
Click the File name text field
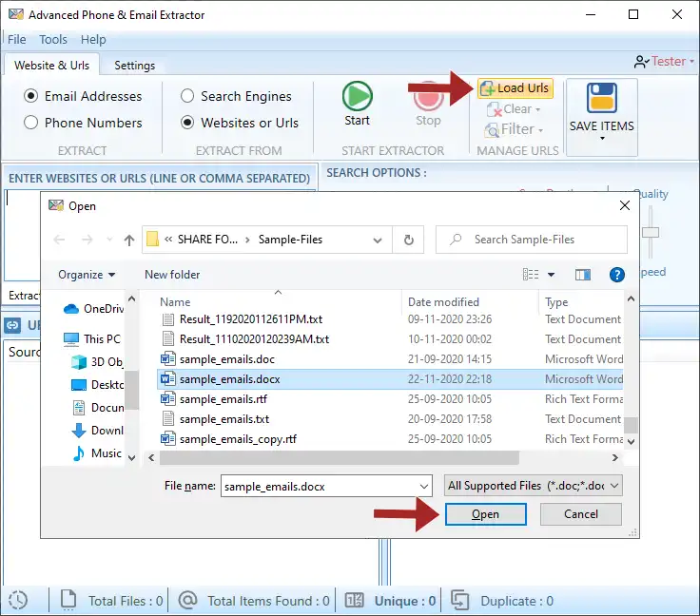point(321,486)
